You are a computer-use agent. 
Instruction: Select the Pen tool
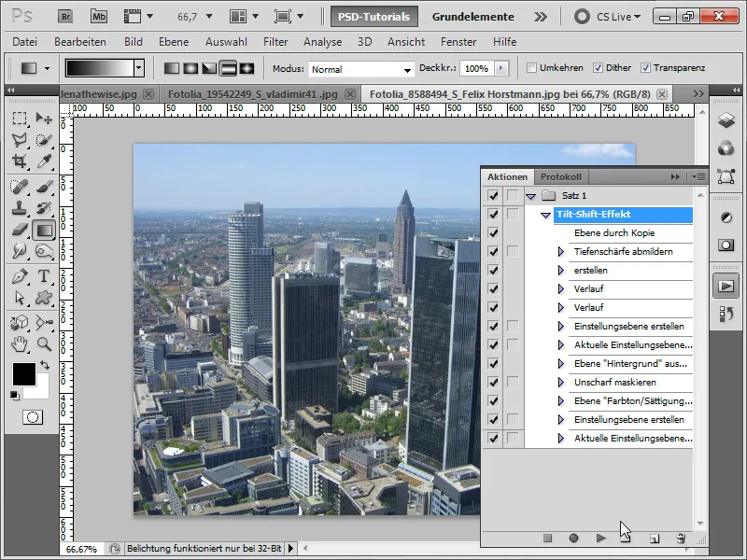click(x=20, y=276)
